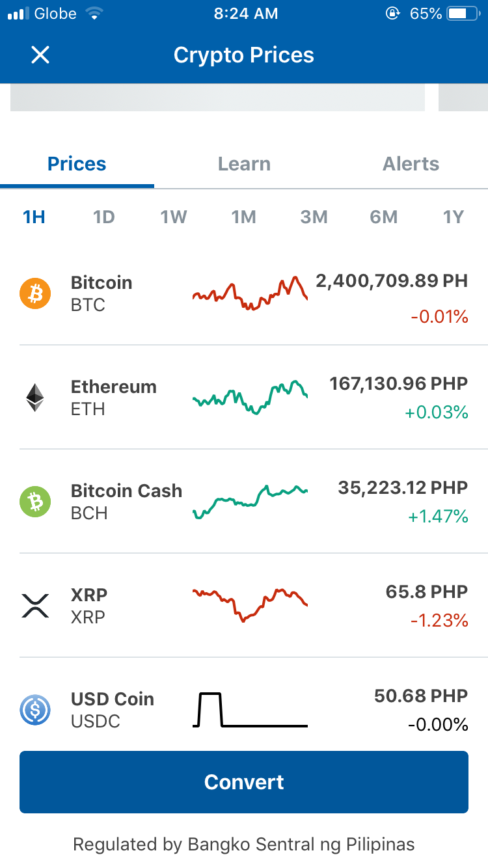Select the 1W time range

pyautogui.click(x=174, y=217)
